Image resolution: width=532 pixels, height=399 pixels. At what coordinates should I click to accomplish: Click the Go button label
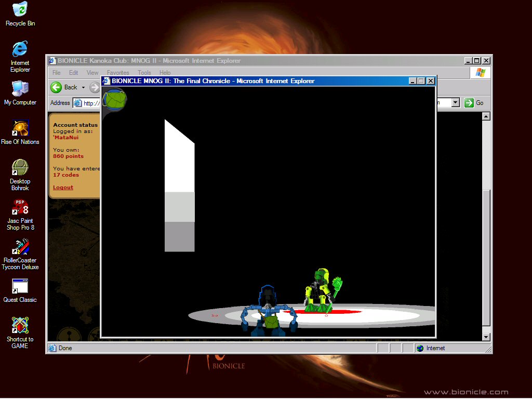480,103
